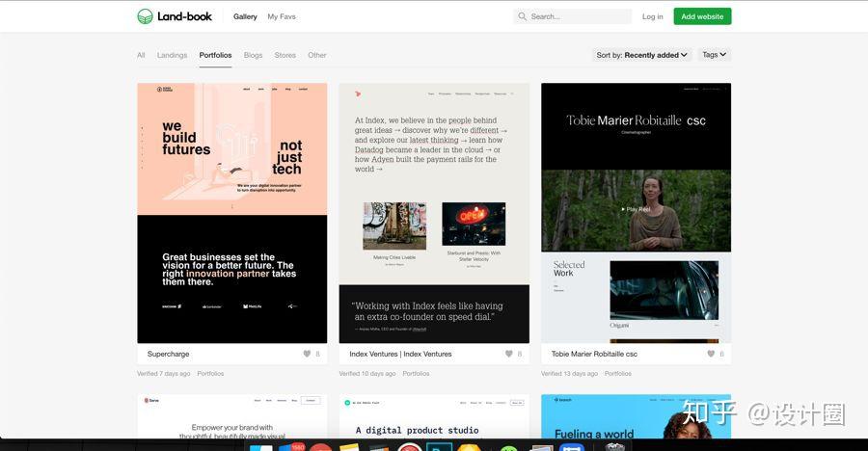Open My Favs in the header
868x451 pixels.
point(282,16)
